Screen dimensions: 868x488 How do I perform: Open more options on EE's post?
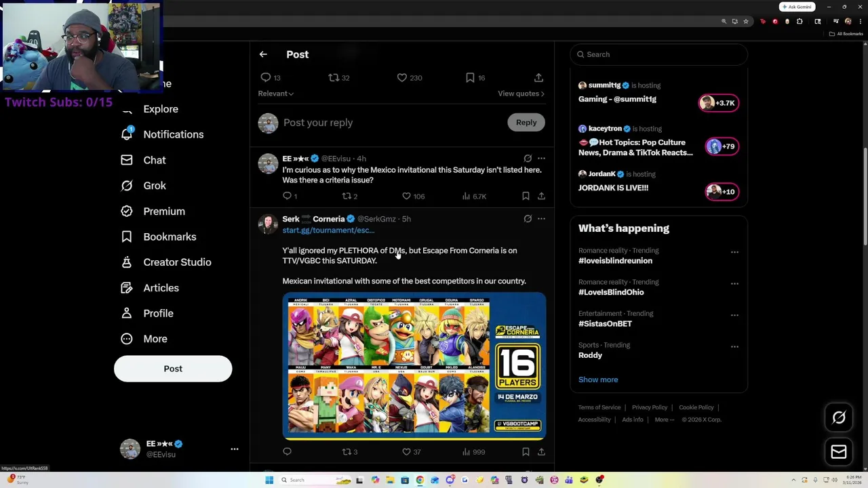pyautogui.click(x=541, y=159)
